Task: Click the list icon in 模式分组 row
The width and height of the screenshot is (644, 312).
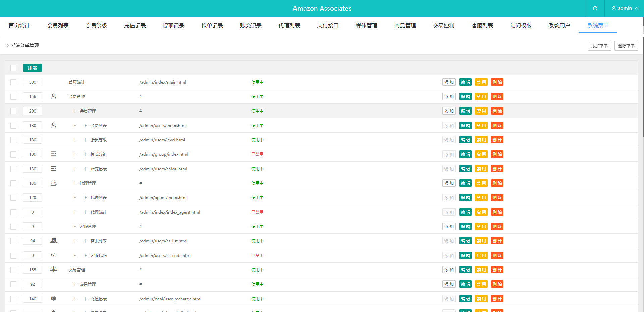Action: point(54,154)
